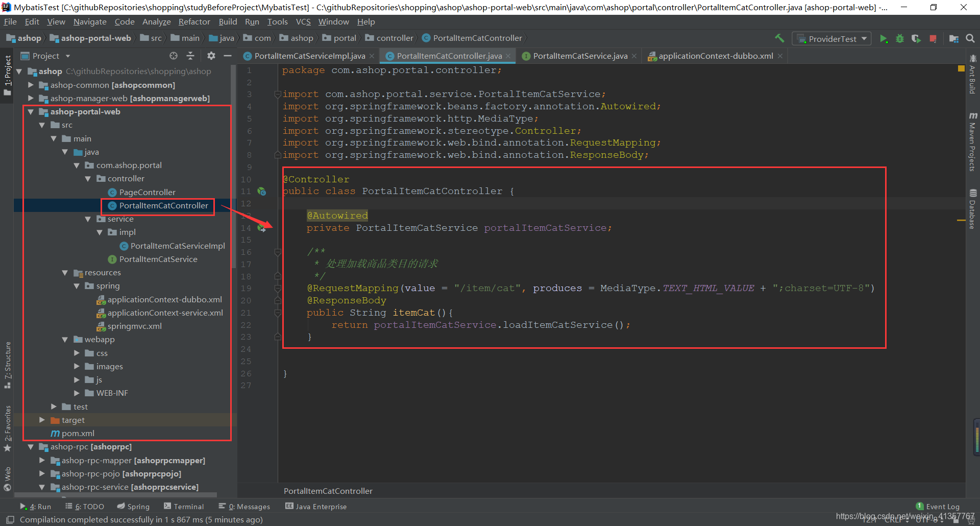Collapse all nodes icon in Project panel
The image size is (980, 526).
(x=190, y=56)
